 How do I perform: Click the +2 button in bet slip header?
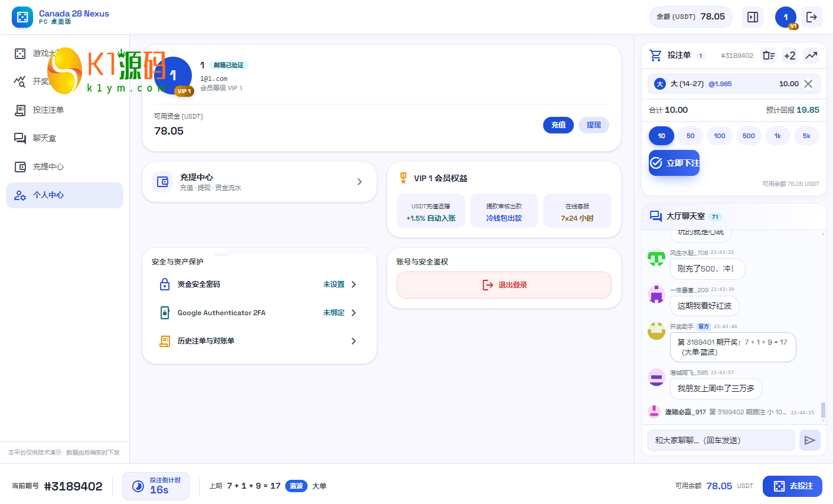click(790, 55)
